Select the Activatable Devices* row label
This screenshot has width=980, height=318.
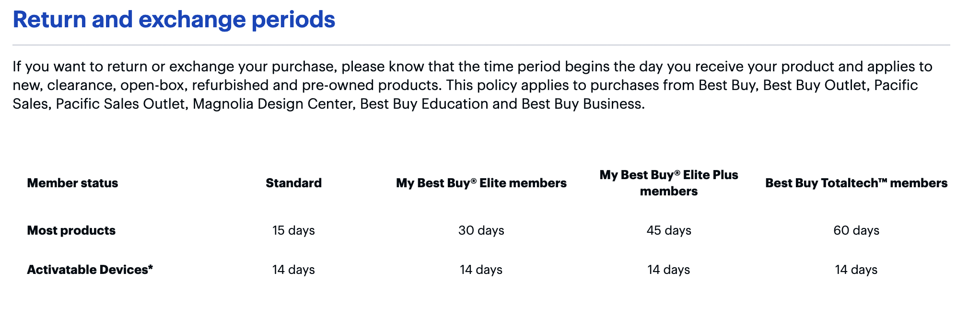point(90,270)
